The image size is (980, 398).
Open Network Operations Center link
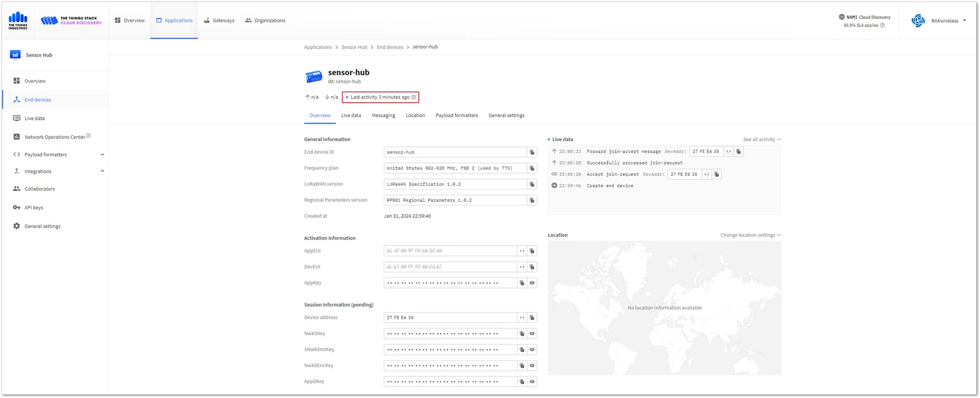[x=56, y=137]
